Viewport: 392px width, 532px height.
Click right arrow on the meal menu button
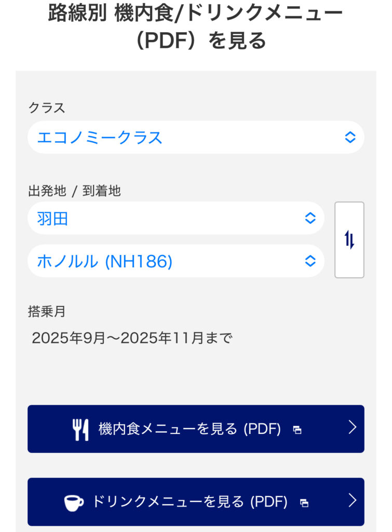(353, 428)
